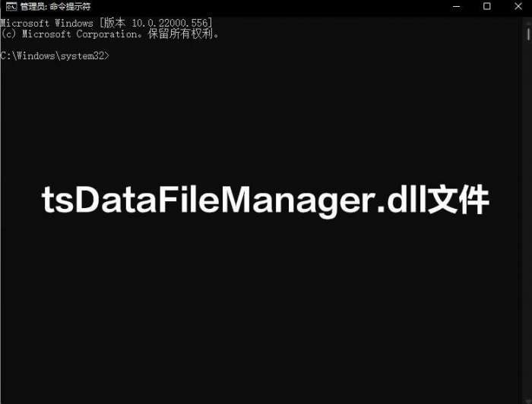Minimize the Command Prompt window
The image size is (532, 404).
tap(456, 6)
